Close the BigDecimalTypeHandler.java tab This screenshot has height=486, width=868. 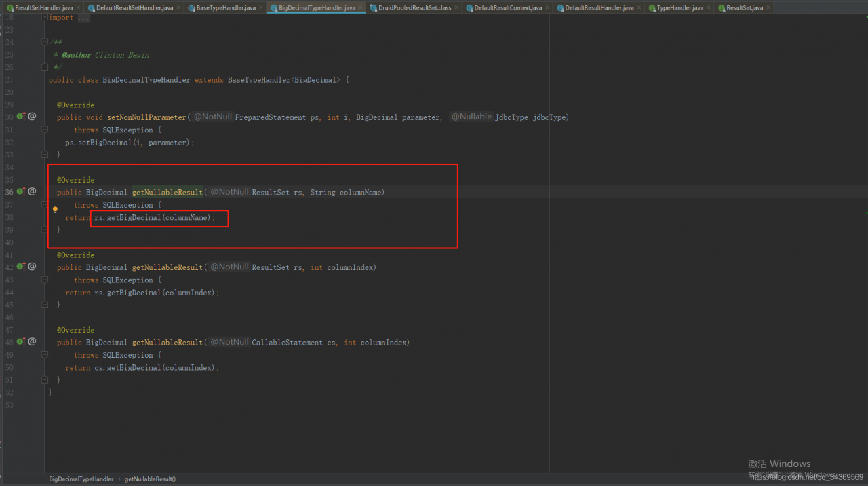(361, 7)
